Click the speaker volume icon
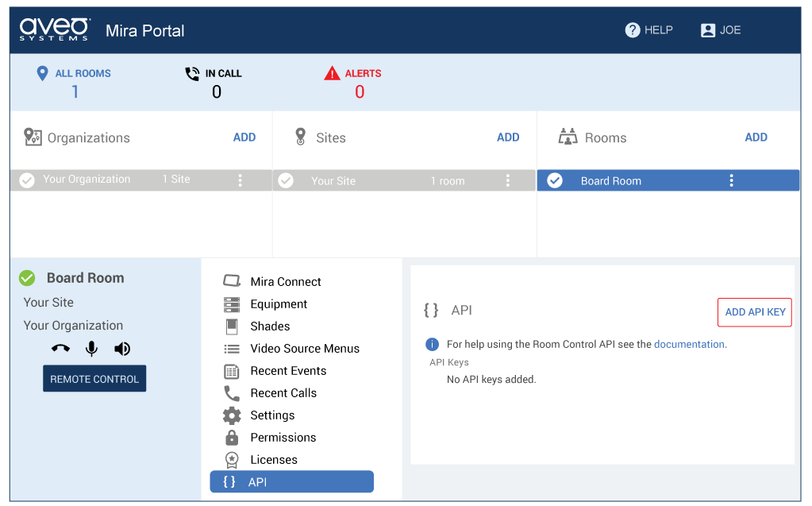This screenshot has height=506, width=812. coord(122,349)
